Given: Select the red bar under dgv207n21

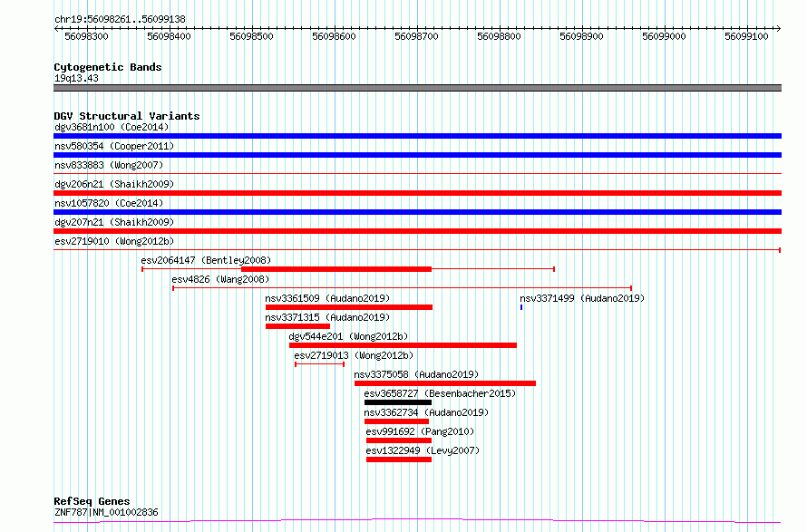Looking at the screenshot, I should coord(417,231).
